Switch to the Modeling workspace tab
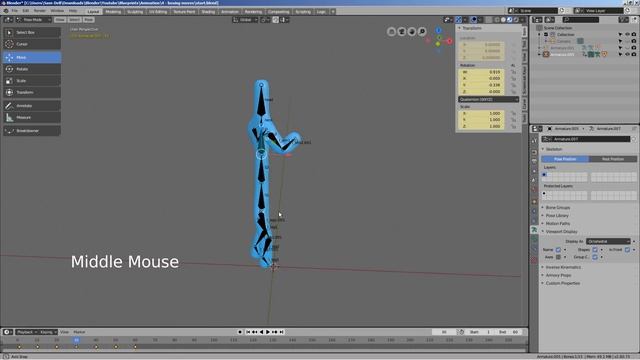This screenshot has width=640, height=360. coord(113,11)
